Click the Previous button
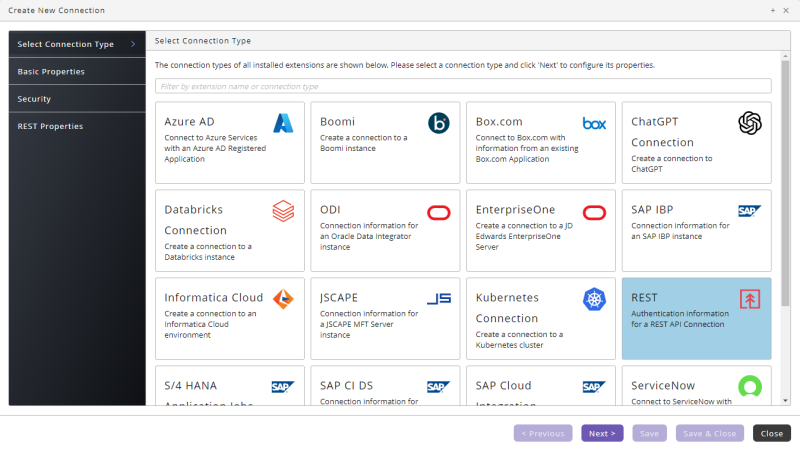This screenshot has width=800, height=450. point(543,433)
